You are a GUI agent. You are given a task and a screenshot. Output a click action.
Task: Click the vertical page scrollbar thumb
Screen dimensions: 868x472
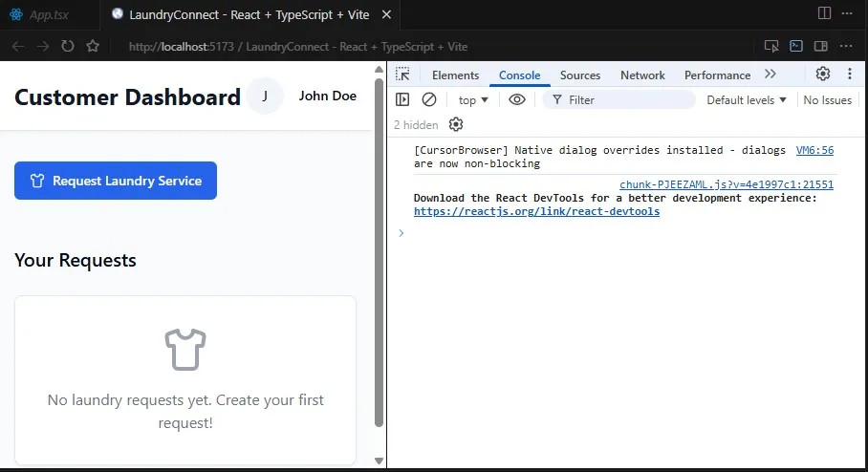click(379, 253)
